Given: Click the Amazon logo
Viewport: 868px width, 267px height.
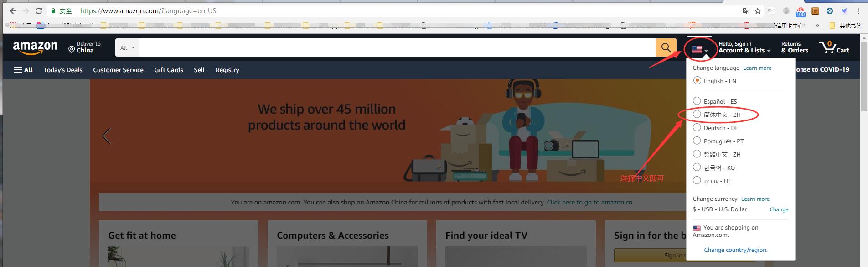Looking at the screenshot, I should 35,47.
